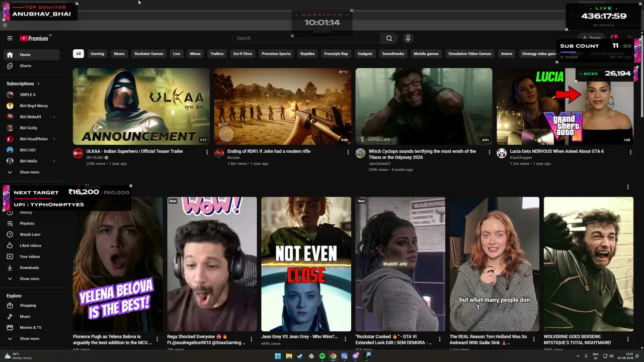
Task: Open the Wolverine Goes Berserk short
Action: click(589, 264)
